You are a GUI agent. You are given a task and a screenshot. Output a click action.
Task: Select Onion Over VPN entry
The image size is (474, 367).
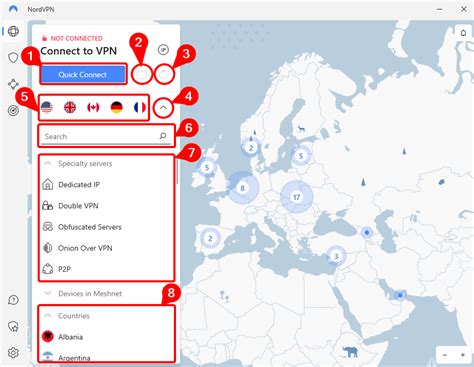pyautogui.click(x=107, y=248)
